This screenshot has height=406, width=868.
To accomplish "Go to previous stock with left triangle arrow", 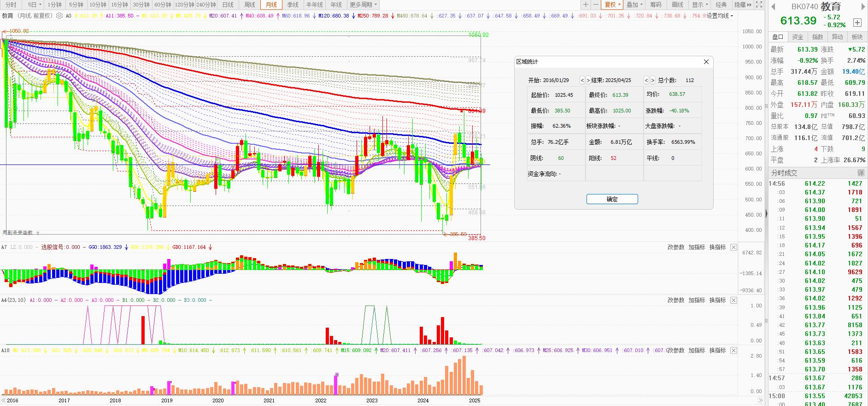I will coord(773,7).
